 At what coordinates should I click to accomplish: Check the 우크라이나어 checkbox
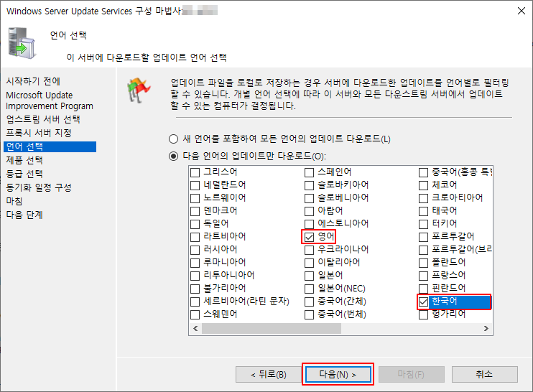coord(309,250)
